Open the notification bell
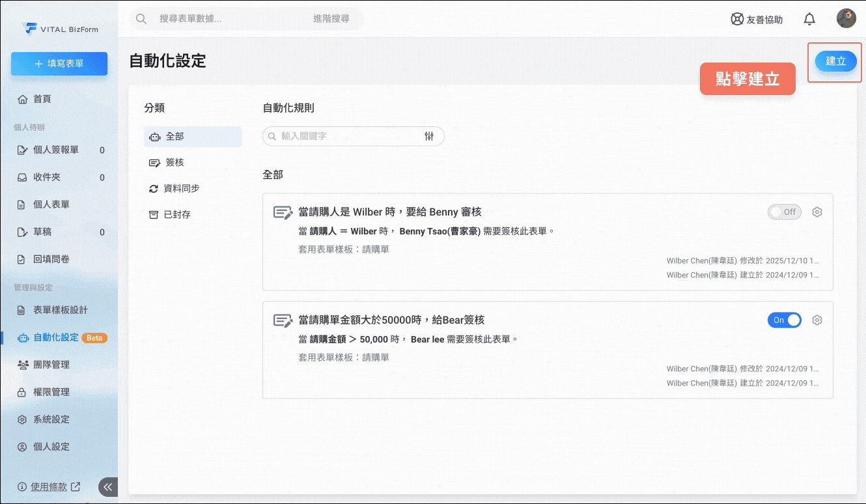The height and width of the screenshot is (504, 866). 809,19
